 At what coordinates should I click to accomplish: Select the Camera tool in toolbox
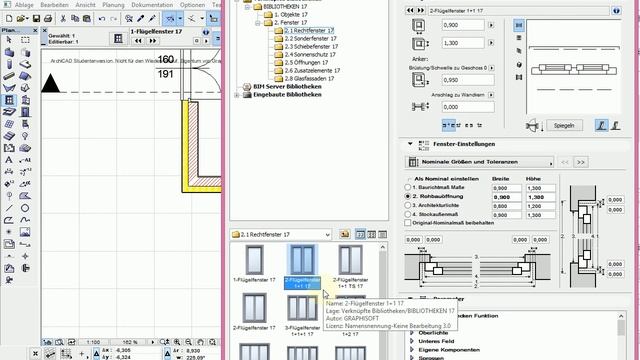9,280
